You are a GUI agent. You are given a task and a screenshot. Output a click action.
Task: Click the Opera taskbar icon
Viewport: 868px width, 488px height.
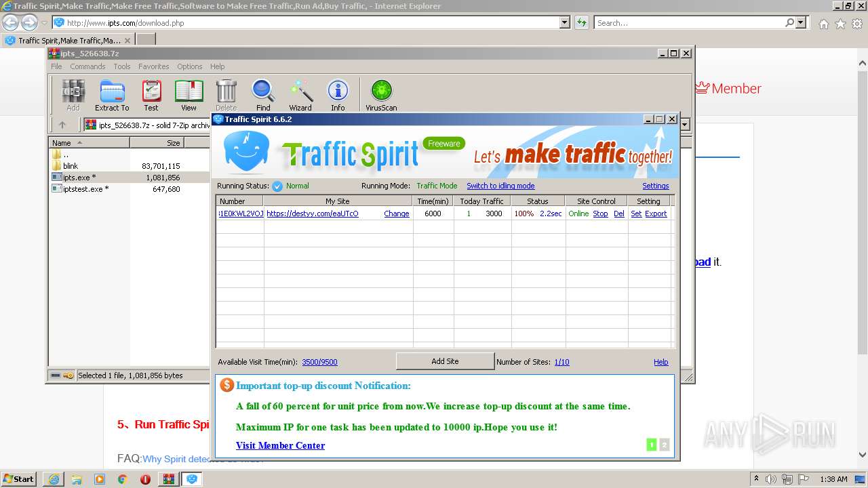145,479
